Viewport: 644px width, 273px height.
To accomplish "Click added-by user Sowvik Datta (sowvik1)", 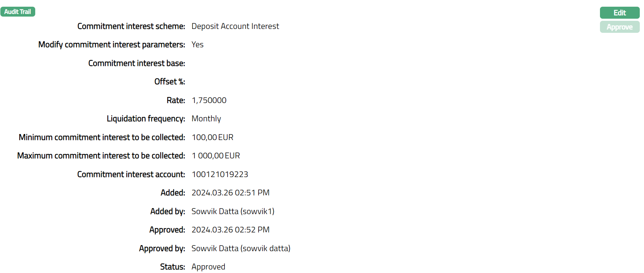I will (233, 212).
